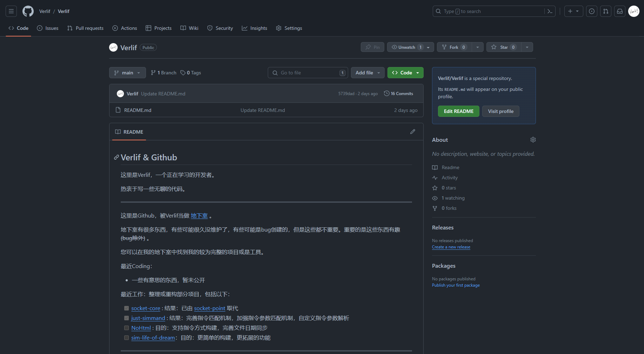This screenshot has width=644, height=354.
Task: Open the notifications inbox bell
Action: pos(619,11)
